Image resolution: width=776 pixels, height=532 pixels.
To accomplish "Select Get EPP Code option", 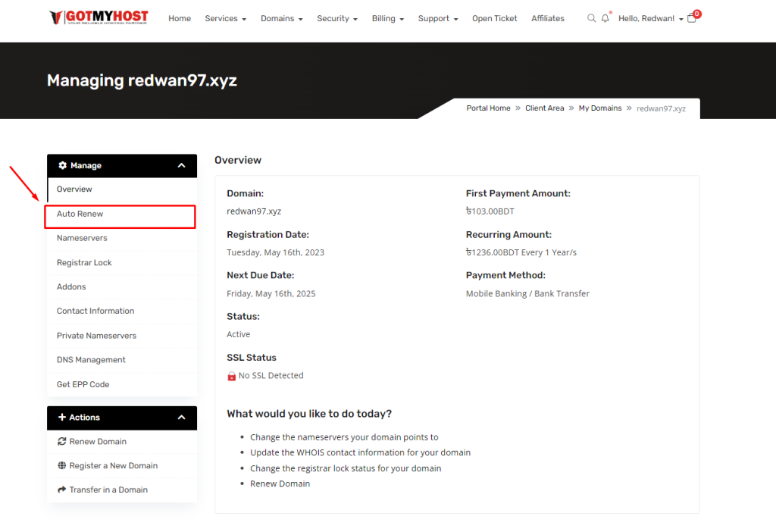I will 83,384.
